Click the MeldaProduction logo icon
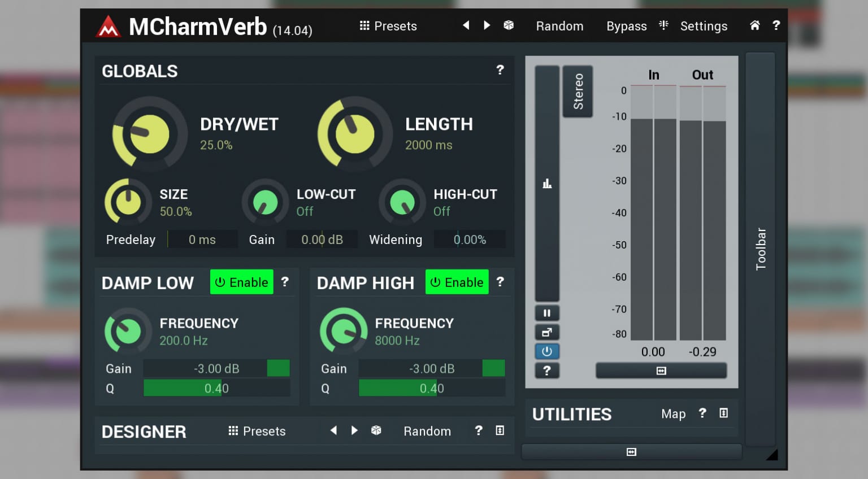 tap(107, 26)
